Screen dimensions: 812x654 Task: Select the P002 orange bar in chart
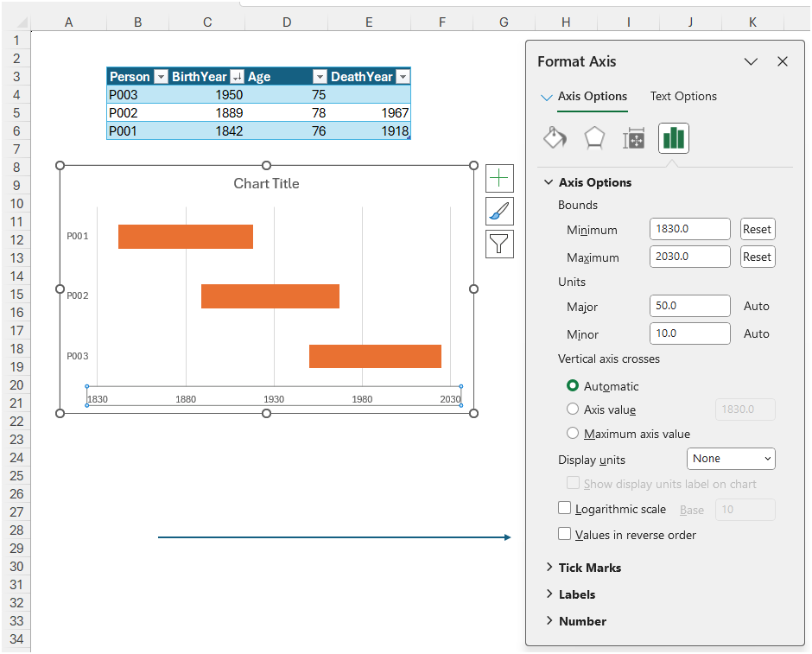(x=270, y=296)
